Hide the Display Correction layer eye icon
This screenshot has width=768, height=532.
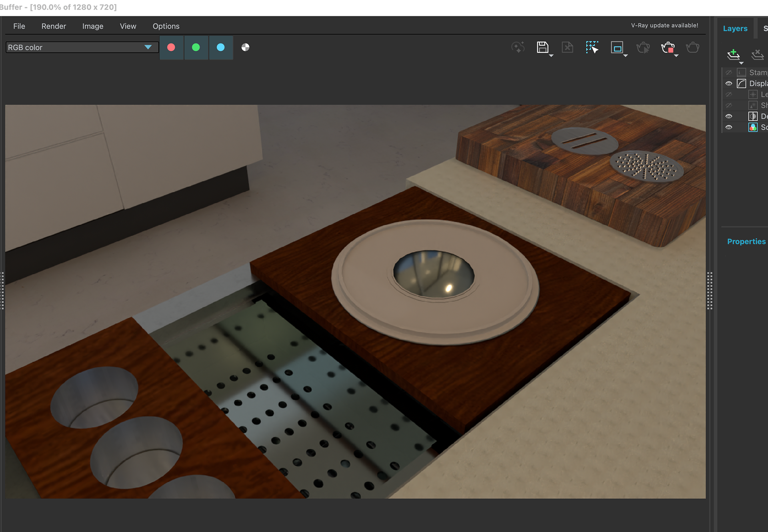pyautogui.click(x=729, y=84)
